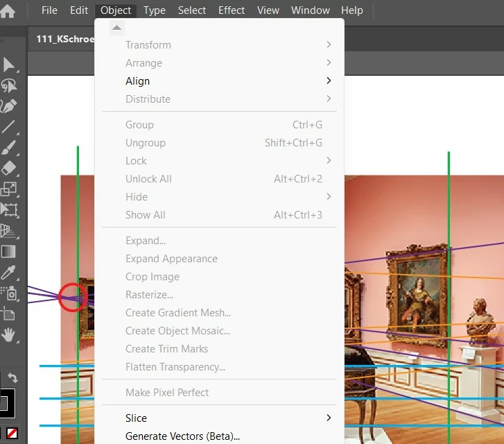Select the Hand tool
Viewport: 504px width, 444px height.
tap(8, 335)
